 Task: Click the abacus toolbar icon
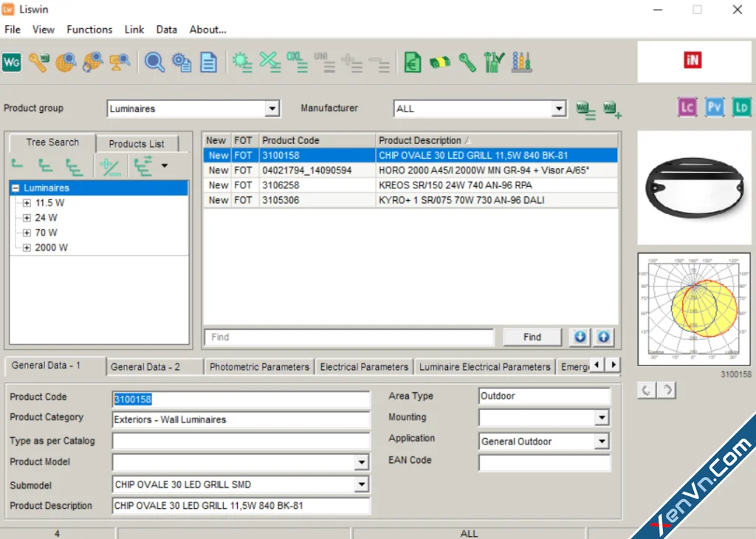tap(521, 62)
